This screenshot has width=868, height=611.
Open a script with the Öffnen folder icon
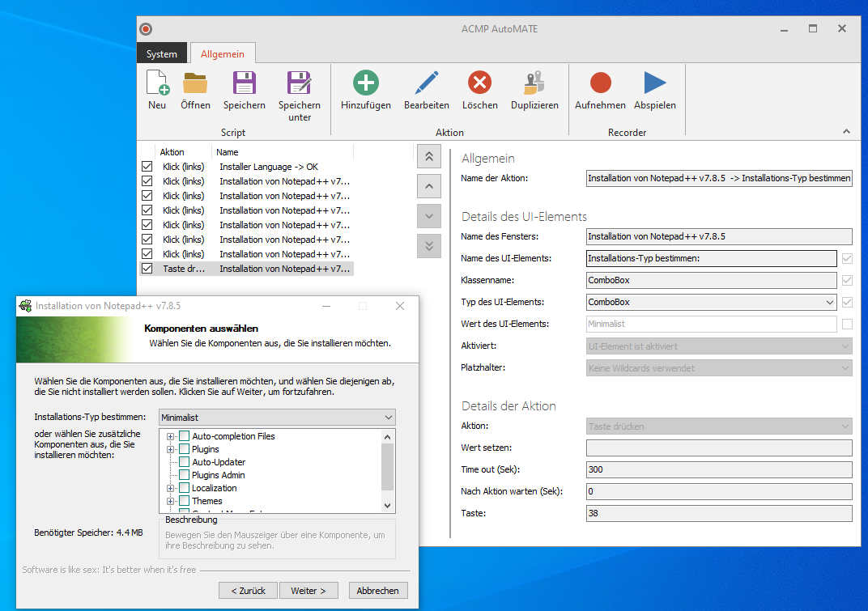coord(195,90)
